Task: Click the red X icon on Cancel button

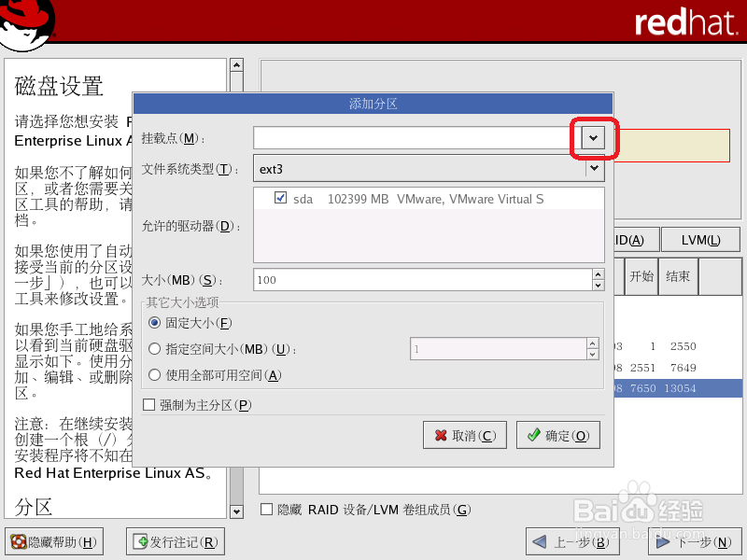Action: 441,435
